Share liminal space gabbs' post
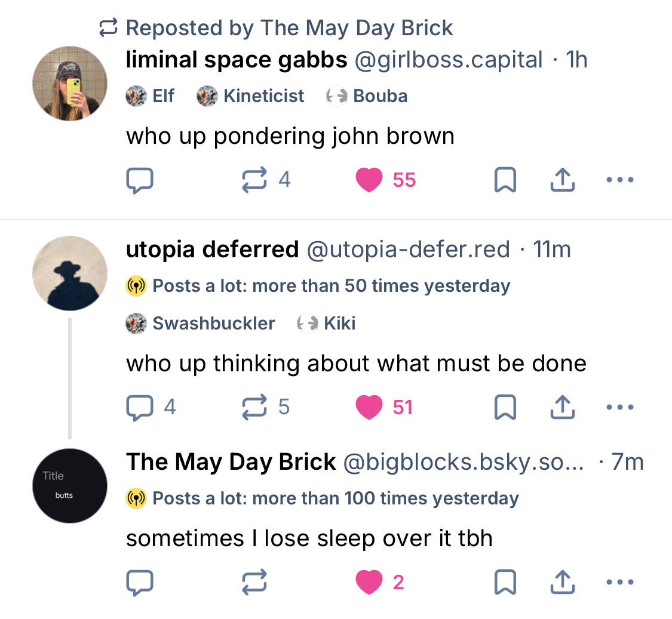The image size is (672, 619). 562,180
